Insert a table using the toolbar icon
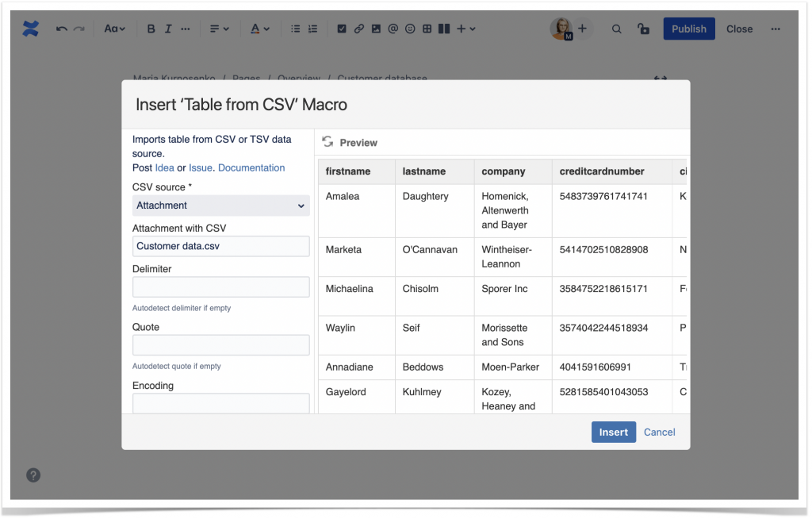 click(x=427, y=29)
